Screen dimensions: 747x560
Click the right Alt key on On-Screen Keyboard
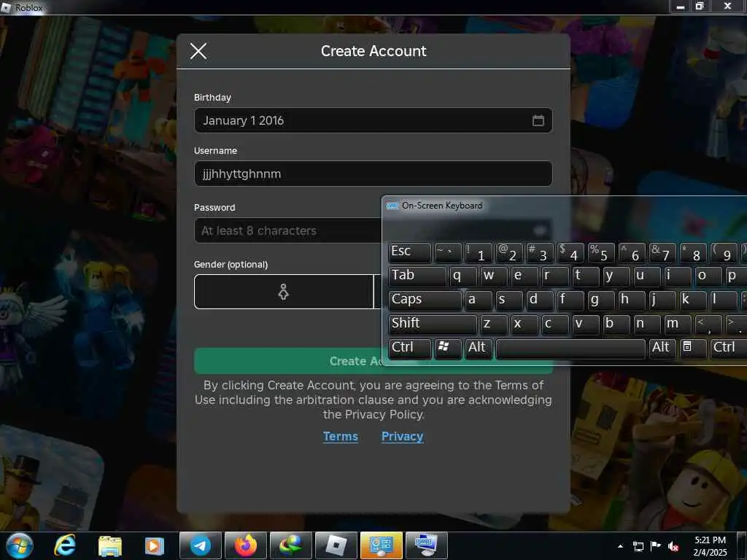point(662,348)
